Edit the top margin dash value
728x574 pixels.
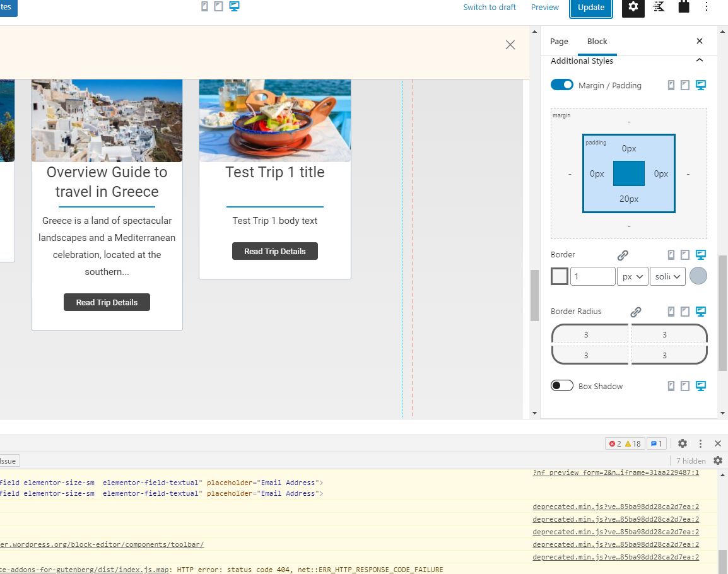(629, 122)
